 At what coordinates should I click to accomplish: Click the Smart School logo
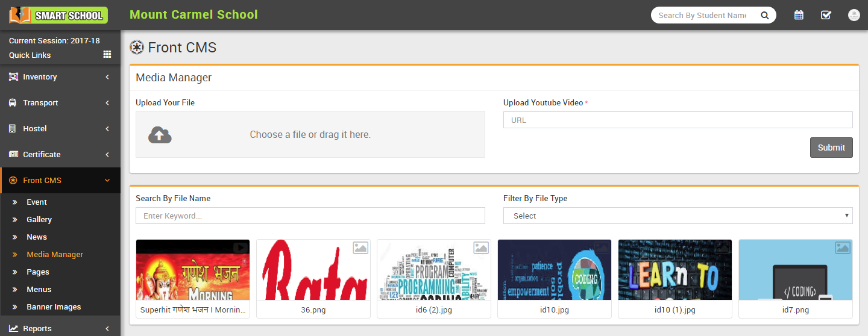[x=58, y=15]
